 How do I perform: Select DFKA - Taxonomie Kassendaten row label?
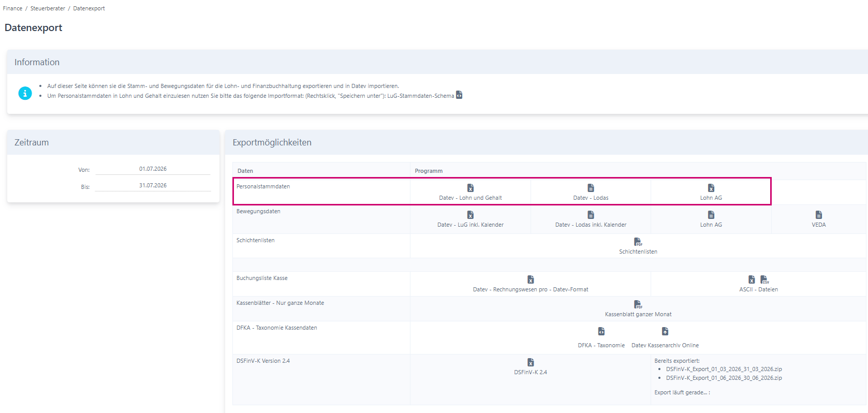click(277, 328)
